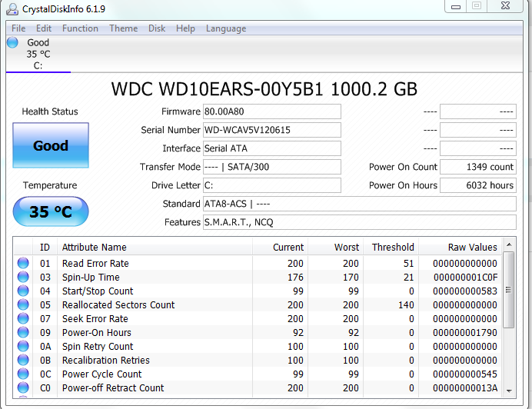Screen dimensions: 532x409
Task: Click threshold value 140
Action: [x=406, y=304]
